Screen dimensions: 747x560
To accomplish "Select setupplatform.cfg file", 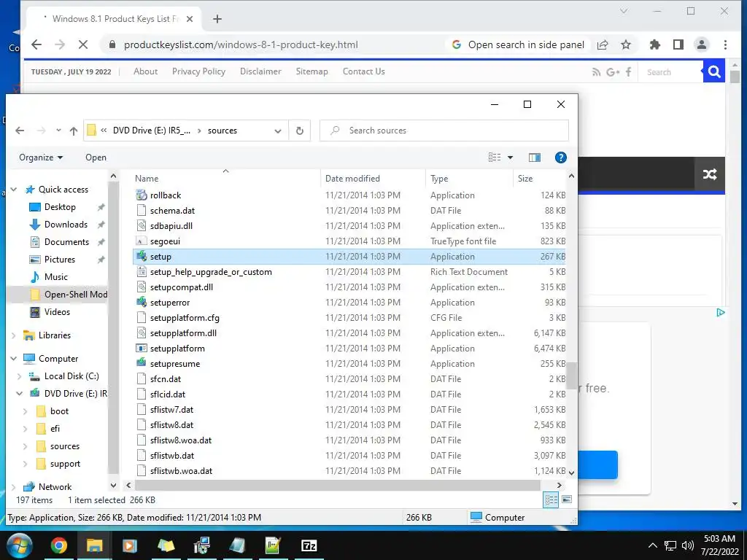I will tap(349, 318).
